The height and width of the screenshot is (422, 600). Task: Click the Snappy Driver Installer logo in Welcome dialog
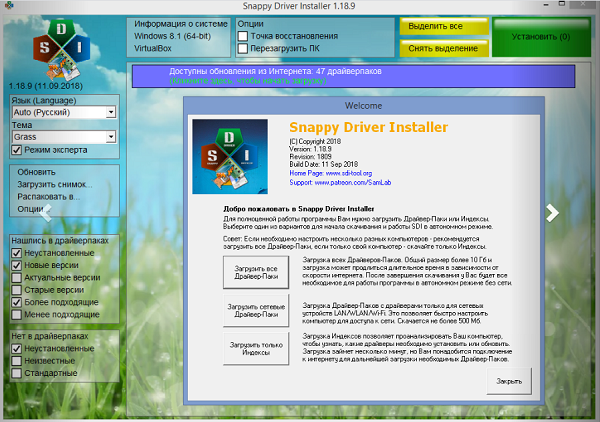pyautogui.click(x=230, y=156)
